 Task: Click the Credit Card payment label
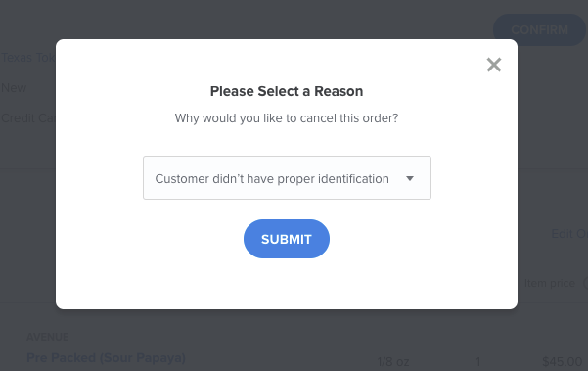coord(28,118)
